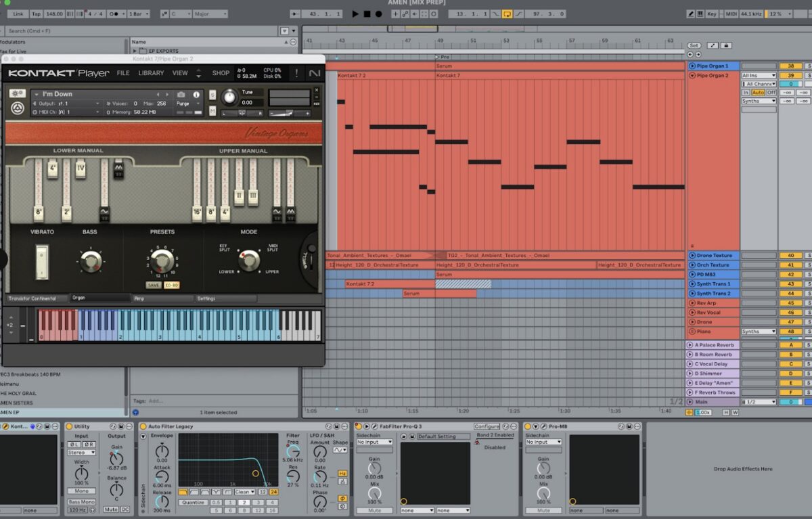The image size is (812, 519).
Task: Arm the arrangement Record button
Action: tap(380, 14)
